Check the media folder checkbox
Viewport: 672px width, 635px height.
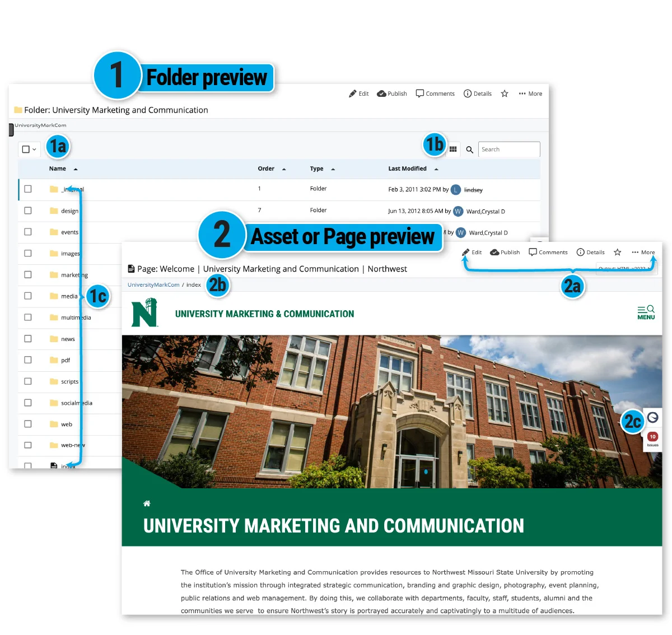coord(28,296)
